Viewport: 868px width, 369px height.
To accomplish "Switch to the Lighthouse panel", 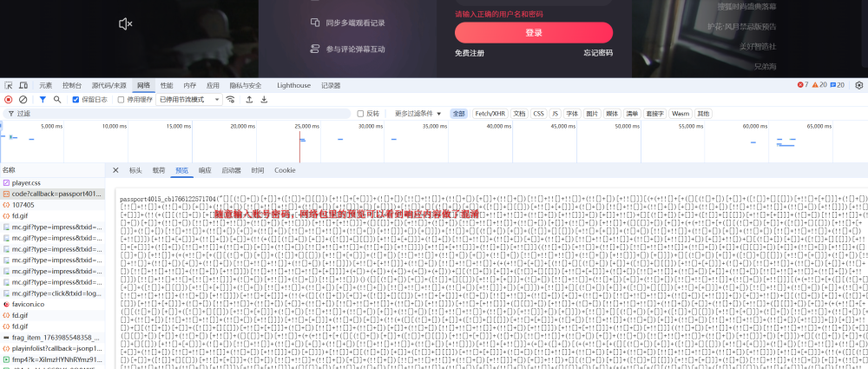I will [294, 85].
